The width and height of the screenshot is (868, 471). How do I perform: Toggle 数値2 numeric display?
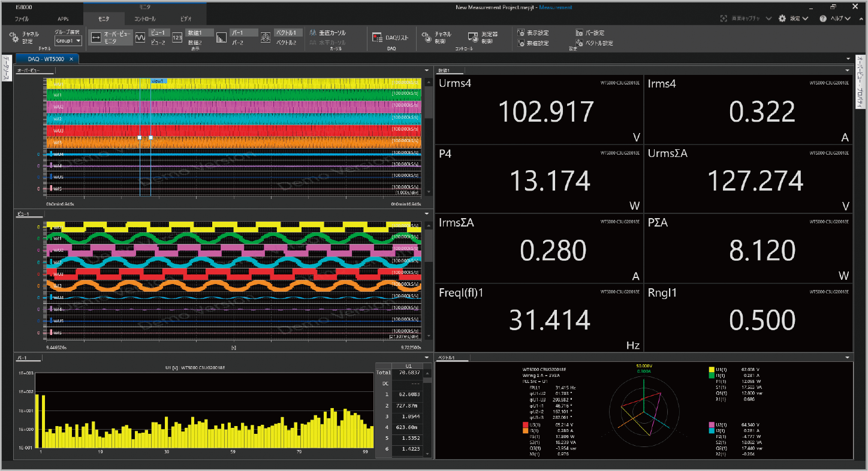tap(195, 43)
